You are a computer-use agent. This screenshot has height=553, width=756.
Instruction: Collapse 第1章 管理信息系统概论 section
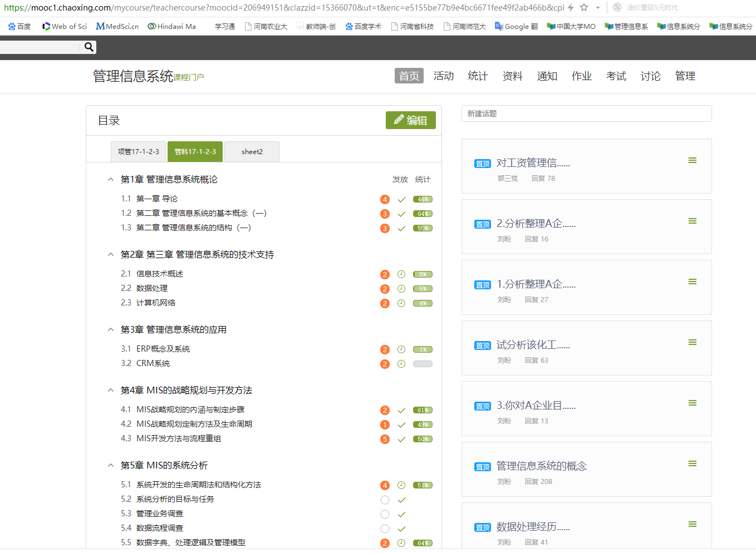pyautogui.click(x=111, y=179)
